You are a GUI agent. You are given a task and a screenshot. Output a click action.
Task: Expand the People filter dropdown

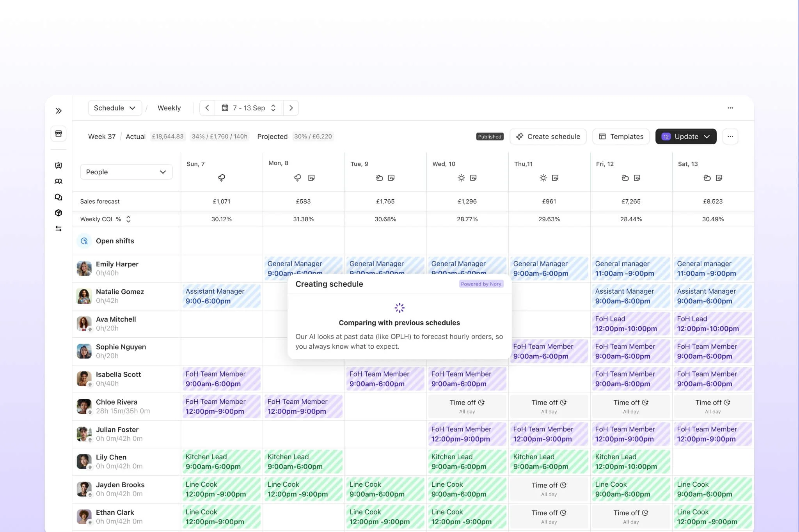tap(126, 172)
